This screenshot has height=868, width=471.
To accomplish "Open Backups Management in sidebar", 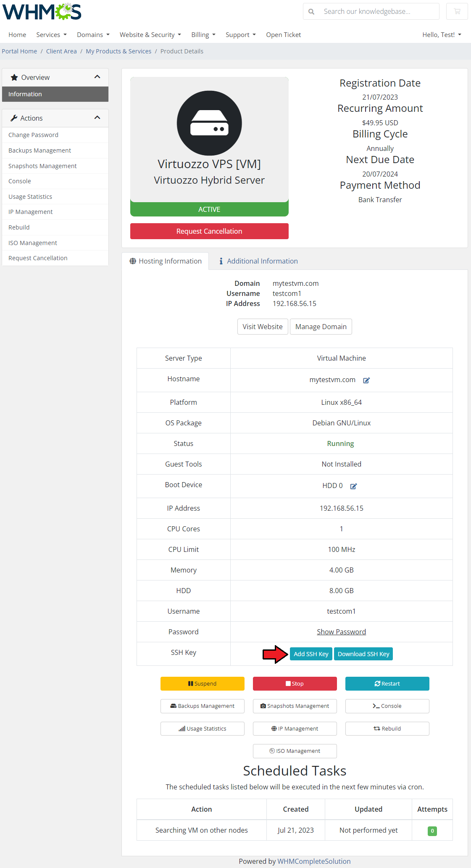I will [x=55, y=150].
